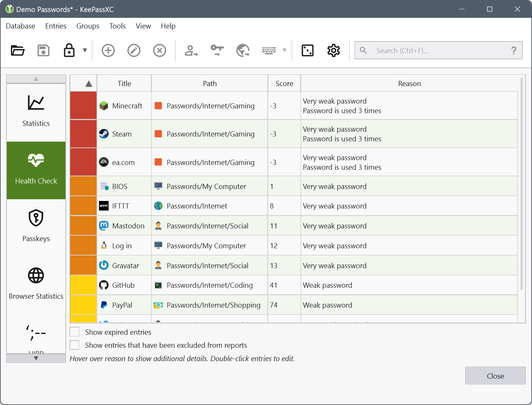Click the Add New Entry plus icon

pos(108,50)
